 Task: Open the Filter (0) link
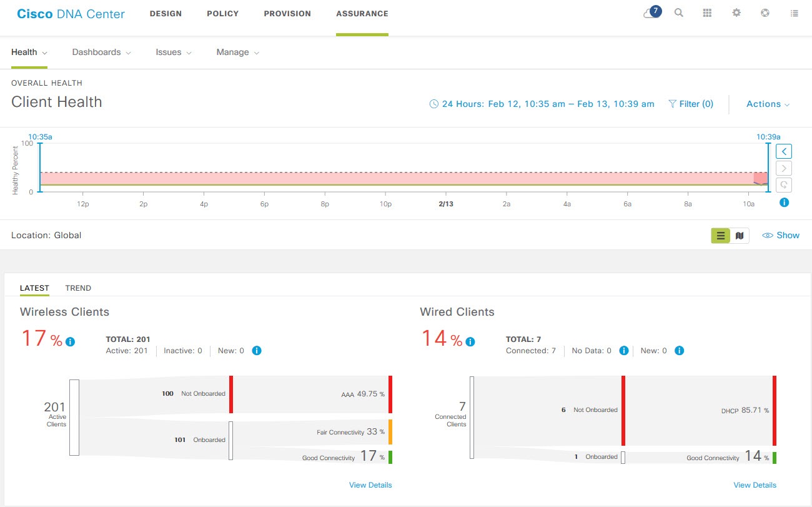691,104
